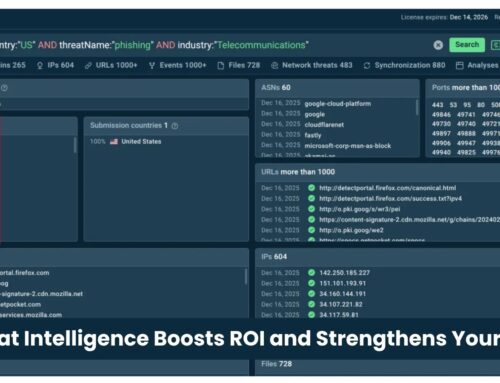500x383 pixels.
Task: Click the Analyses tab calendar icon
Action: point(460,66)
